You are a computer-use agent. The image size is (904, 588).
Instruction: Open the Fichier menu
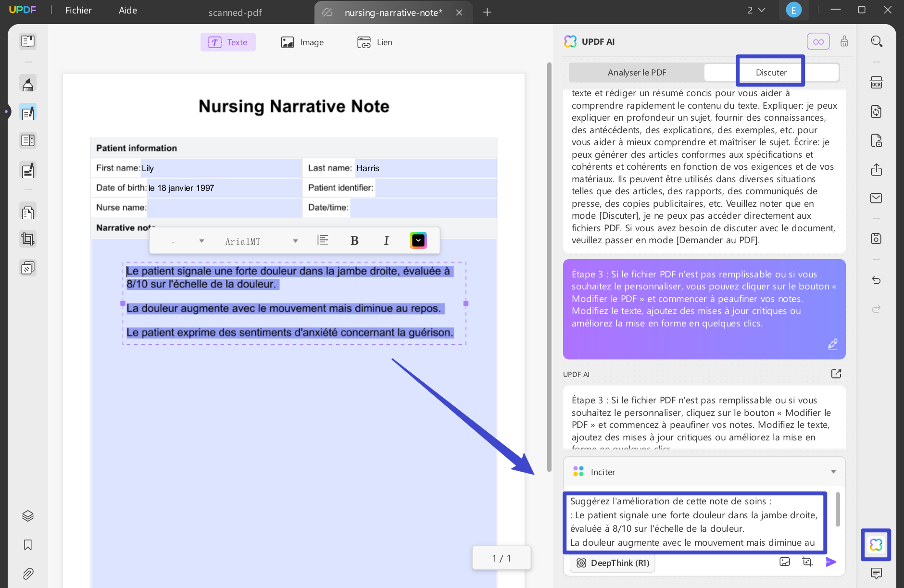78,10
